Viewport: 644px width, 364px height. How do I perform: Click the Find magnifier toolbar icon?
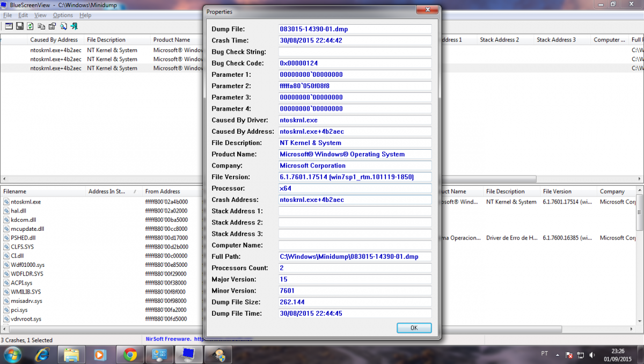63,26
